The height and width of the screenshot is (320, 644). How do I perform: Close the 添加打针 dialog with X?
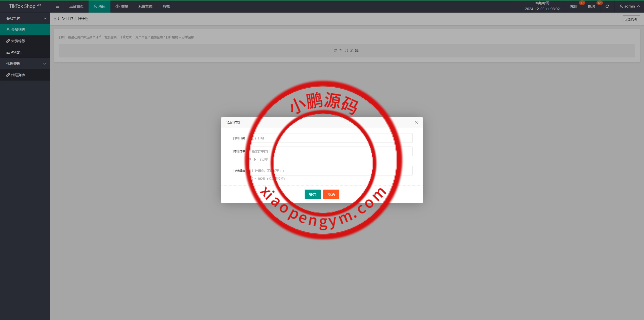416,123
